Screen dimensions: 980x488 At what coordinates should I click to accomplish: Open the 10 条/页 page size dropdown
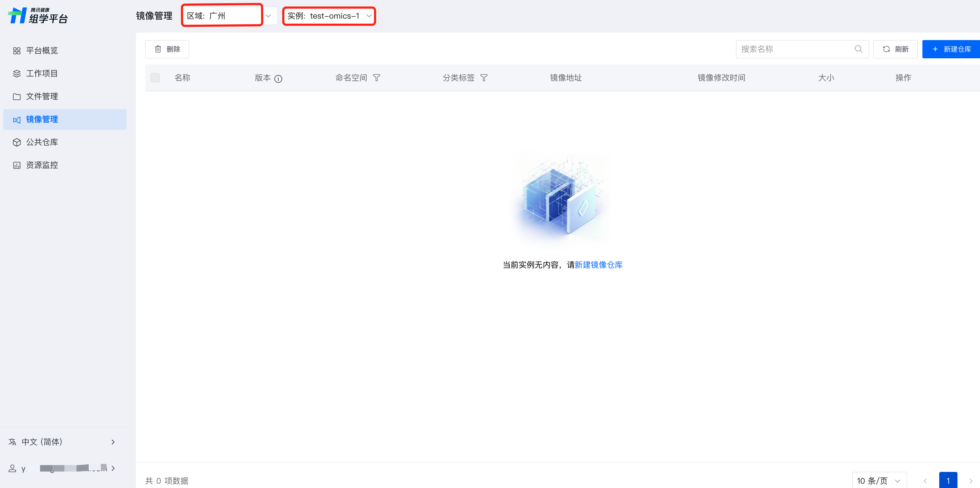point(879,480)
